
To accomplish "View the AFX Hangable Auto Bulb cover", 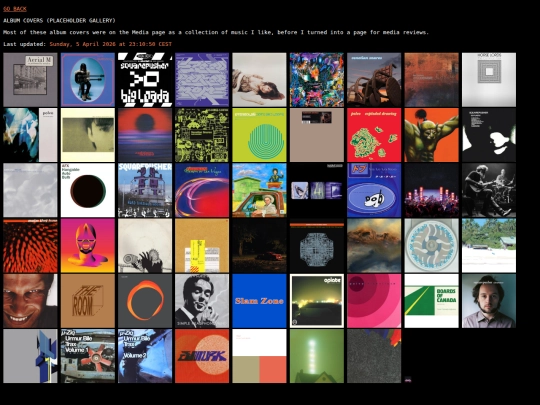I will pyautogui.click(x=88, y=190).
